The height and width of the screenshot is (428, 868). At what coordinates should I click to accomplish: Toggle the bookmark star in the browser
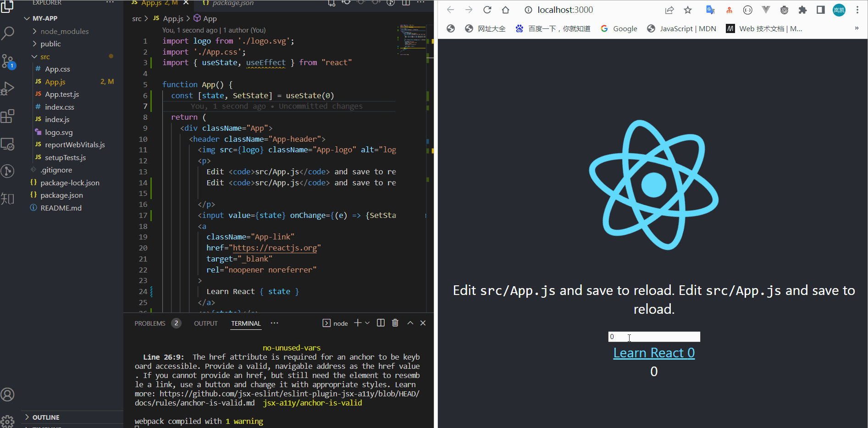[688, 10]
